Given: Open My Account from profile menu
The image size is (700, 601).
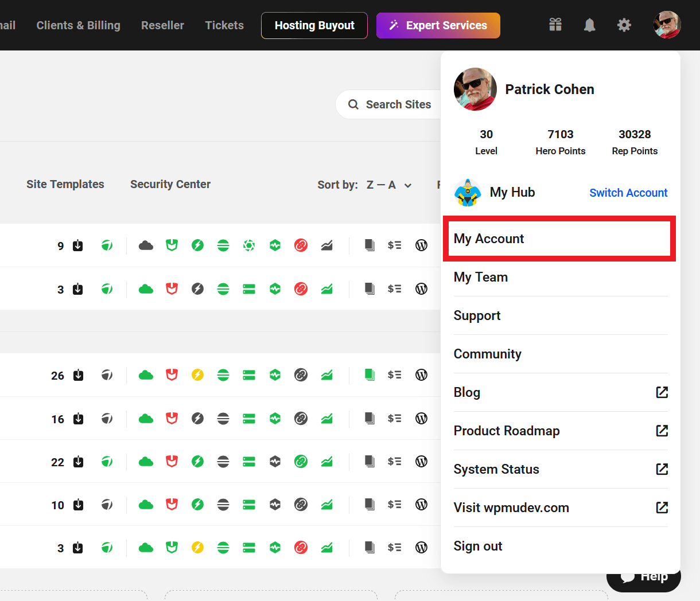Looking at the screenshot, I should click(x=559, y=239).
